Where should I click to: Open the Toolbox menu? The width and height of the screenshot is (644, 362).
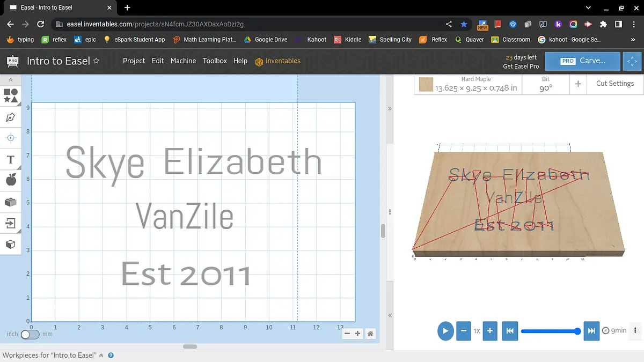(215, 61)
